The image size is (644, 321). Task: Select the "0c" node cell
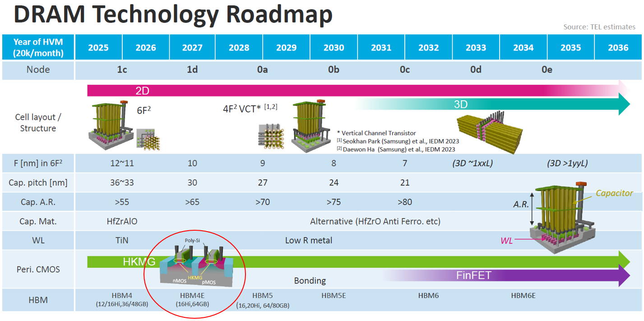(405, 70)
